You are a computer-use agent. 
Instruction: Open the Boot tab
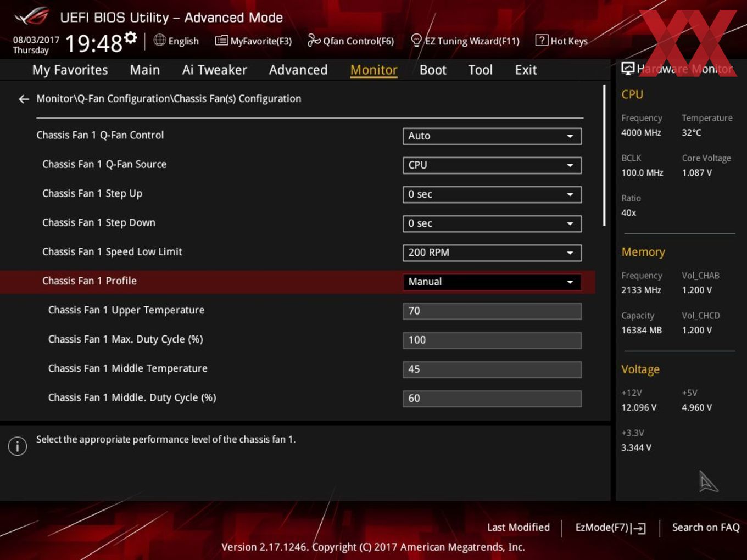(433, 70)
